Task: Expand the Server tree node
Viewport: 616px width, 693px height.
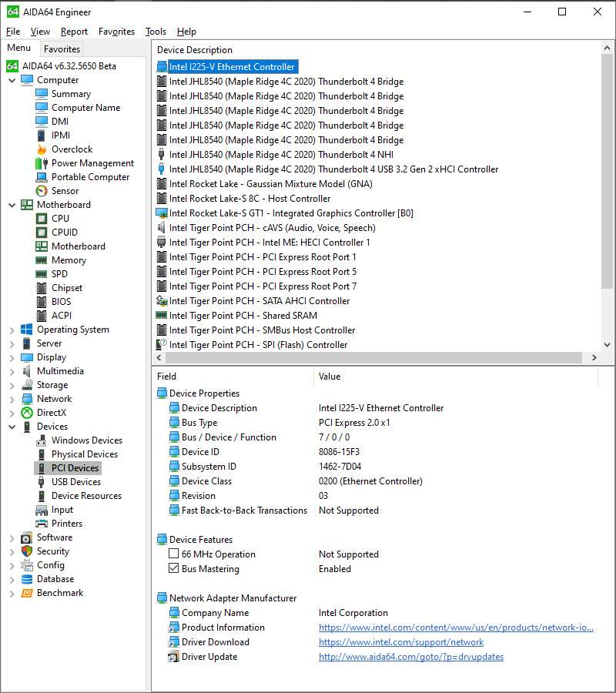Action: tap(12, 344)
